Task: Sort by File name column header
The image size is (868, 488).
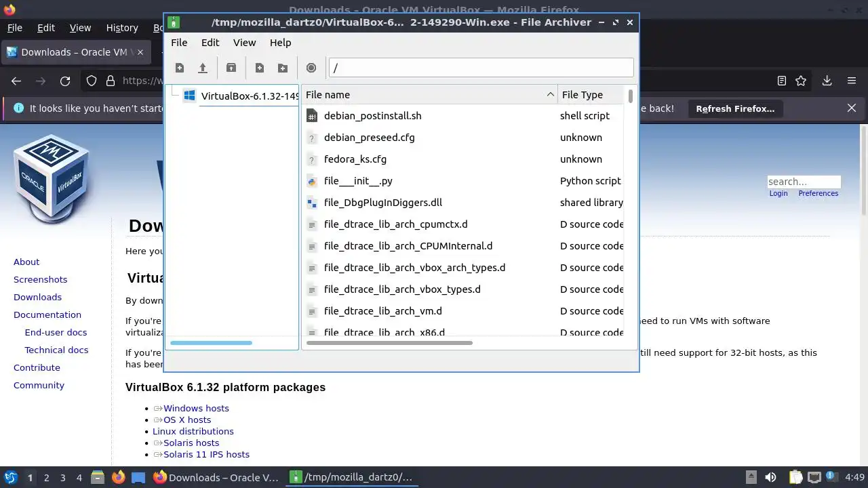Action: pyautogui.click(x=429, y=95)
